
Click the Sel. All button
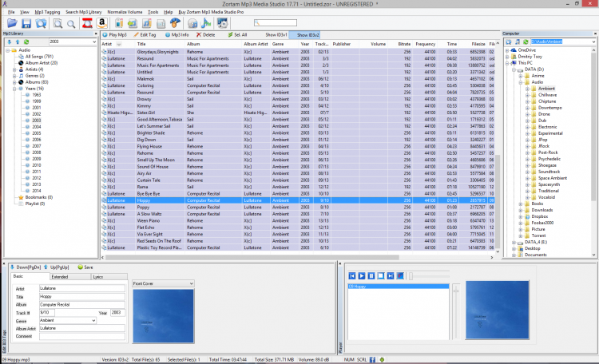237,35
